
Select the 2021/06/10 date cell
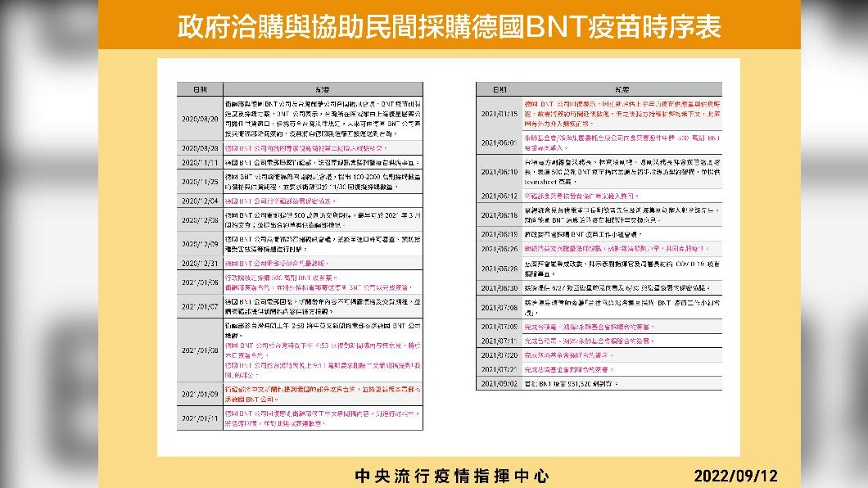tap(499, 171)
